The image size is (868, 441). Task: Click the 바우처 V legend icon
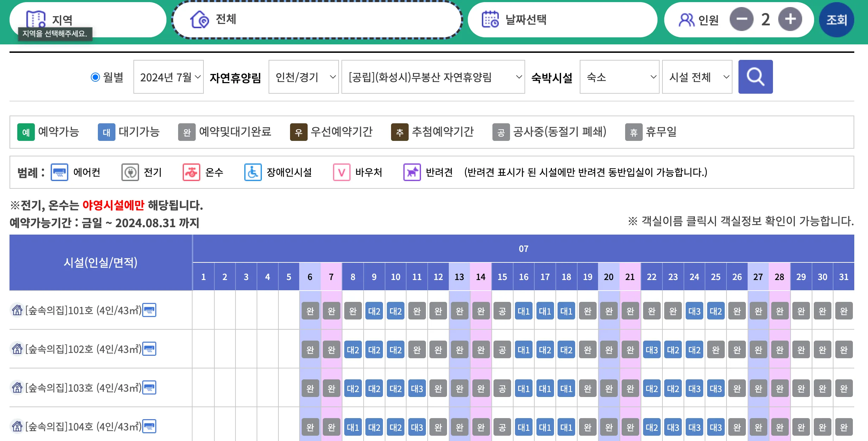(341, 172)
